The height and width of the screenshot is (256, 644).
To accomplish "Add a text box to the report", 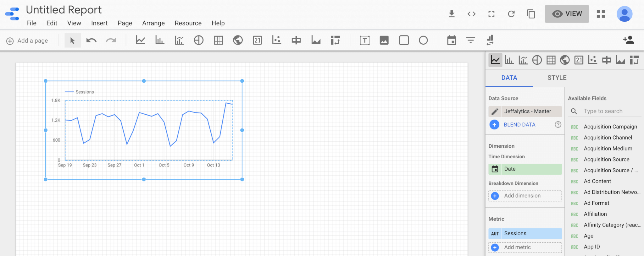I will 365,40.
